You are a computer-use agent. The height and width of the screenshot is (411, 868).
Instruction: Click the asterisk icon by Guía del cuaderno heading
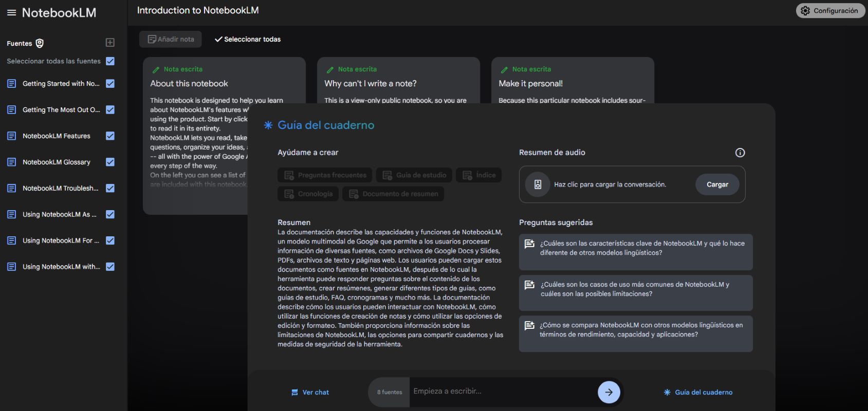pos(268,125)
